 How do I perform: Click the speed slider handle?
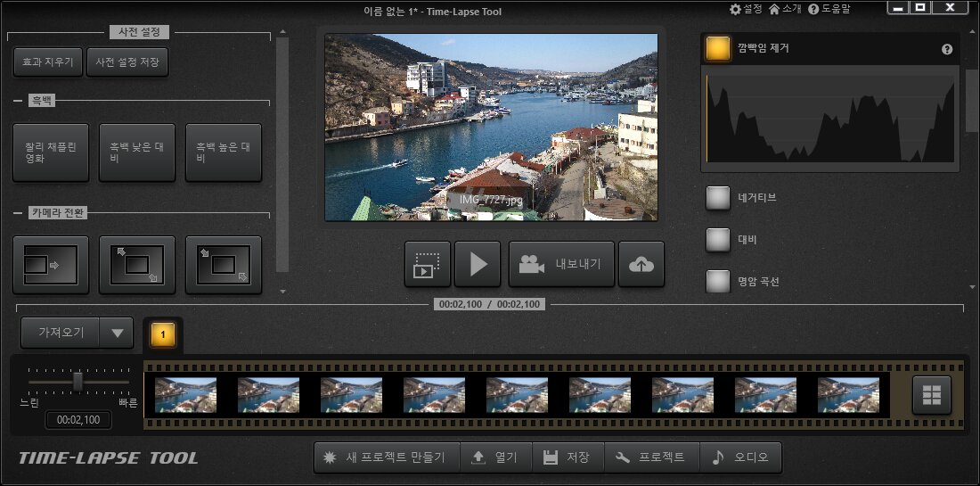pos(78,381)
